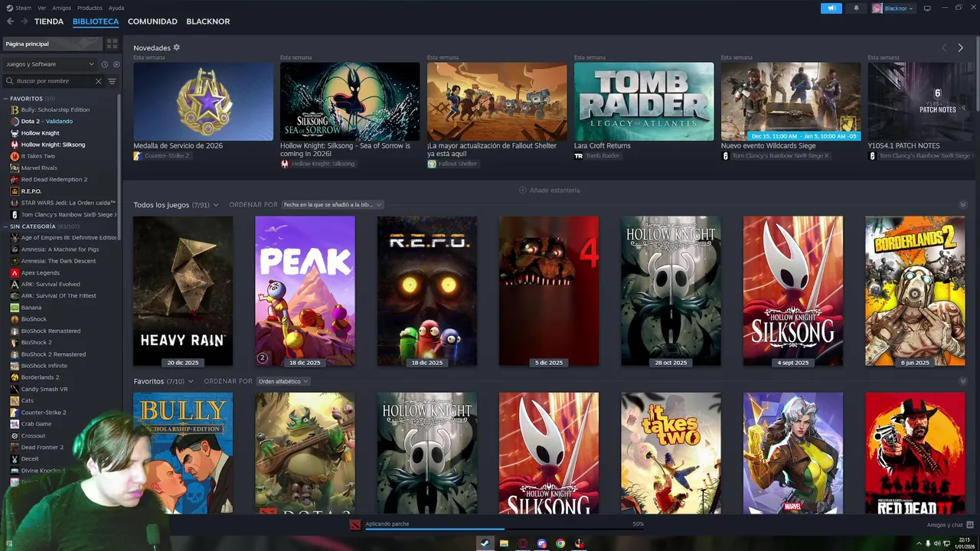Click the Dota 2 icon in downloads bar
The image size is (980, 551).
354,524
